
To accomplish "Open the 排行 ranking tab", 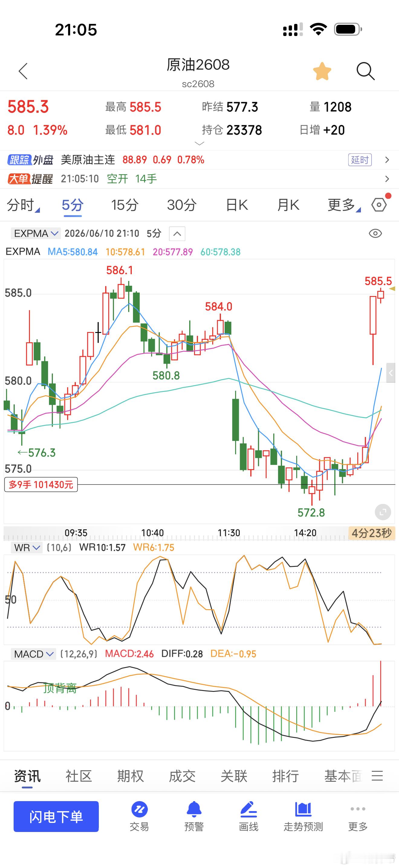I will click(286, 776).
